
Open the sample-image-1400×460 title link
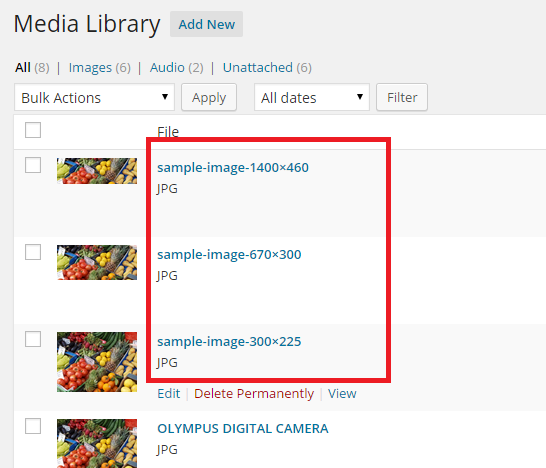click(233, 168)
